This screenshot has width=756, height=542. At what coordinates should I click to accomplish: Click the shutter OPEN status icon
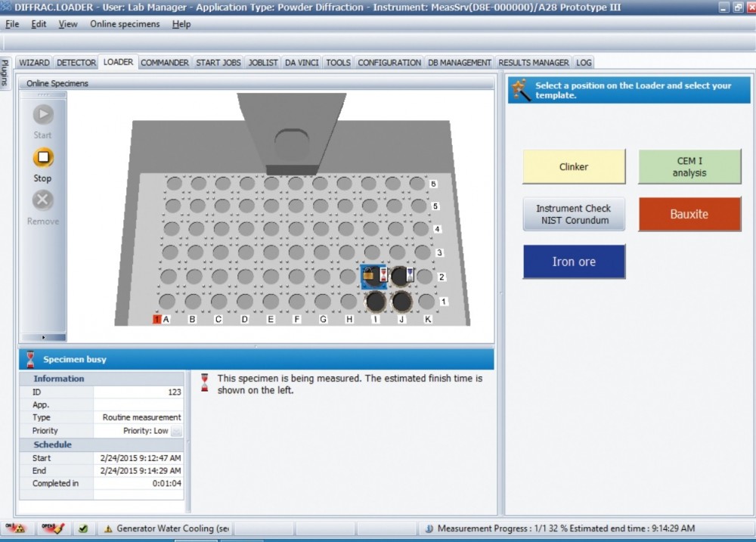coord(53,528)
